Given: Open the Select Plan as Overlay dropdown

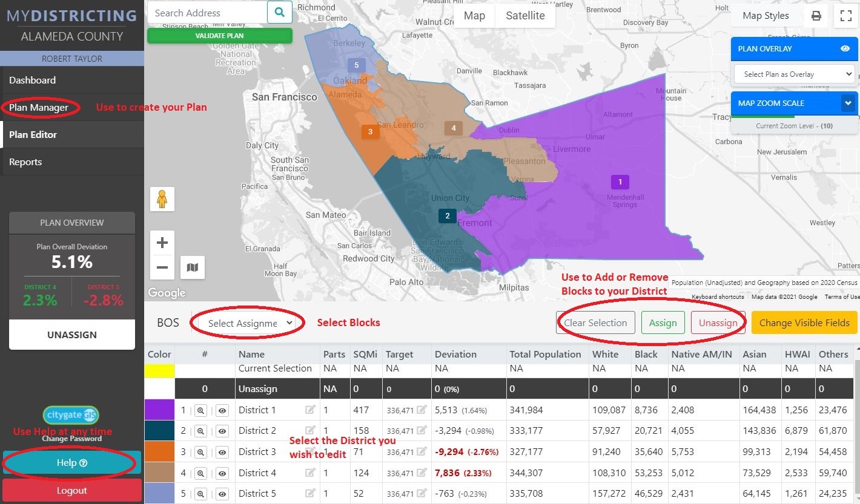Looking at the screenshot, I should tap(793, 73).
